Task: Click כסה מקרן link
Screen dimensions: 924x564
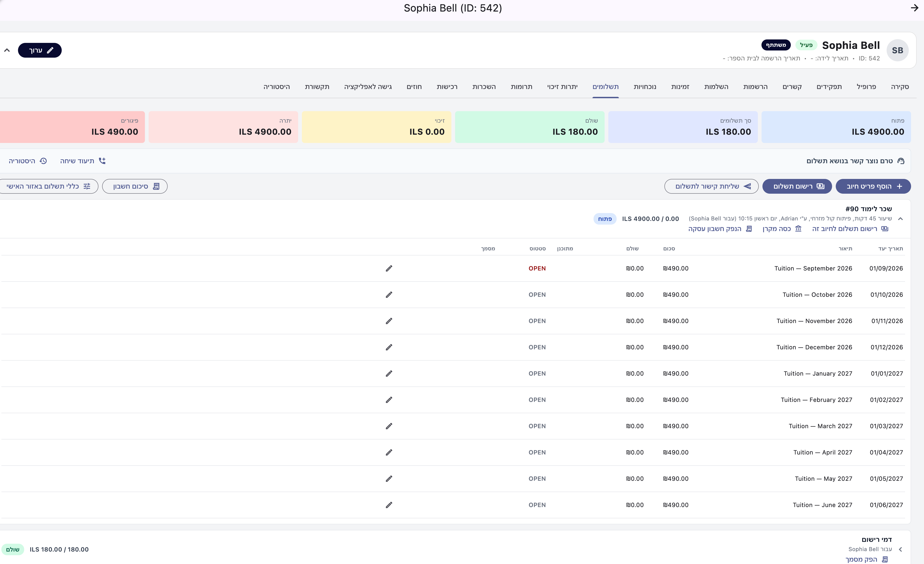Action: click(782, 229)
